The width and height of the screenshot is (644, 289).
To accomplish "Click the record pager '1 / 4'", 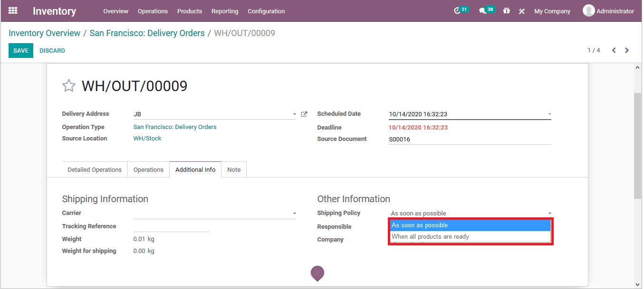I will [594, 50].
